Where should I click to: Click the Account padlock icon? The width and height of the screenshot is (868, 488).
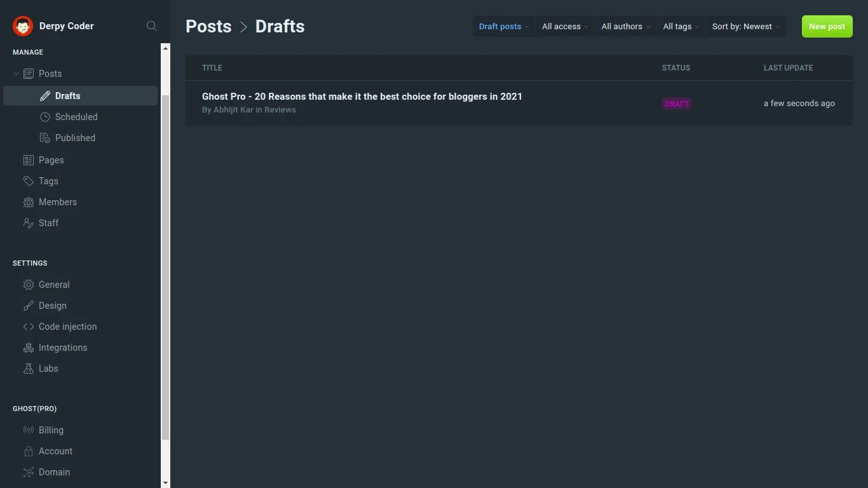pyautogui.click(x=29, y=451)
